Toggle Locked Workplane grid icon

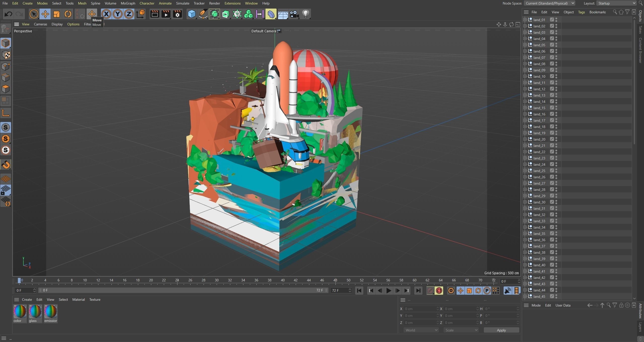pos(6,190)
